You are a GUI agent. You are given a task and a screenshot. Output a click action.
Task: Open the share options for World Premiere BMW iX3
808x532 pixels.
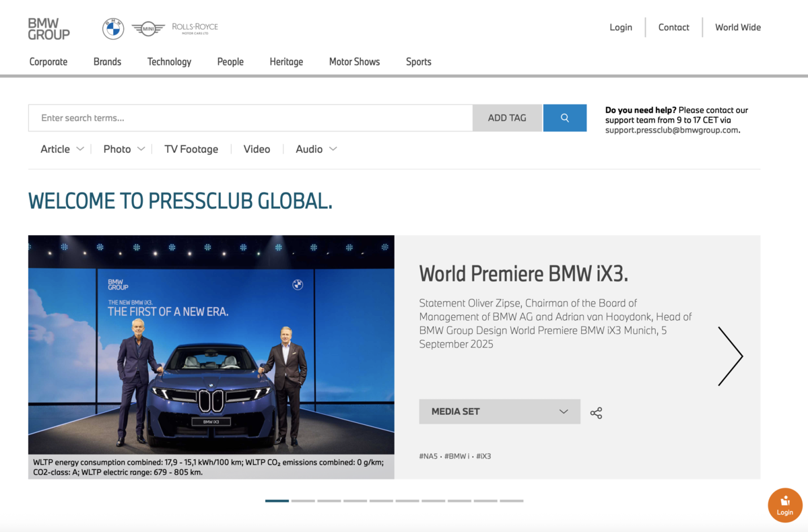click(596, 412)
